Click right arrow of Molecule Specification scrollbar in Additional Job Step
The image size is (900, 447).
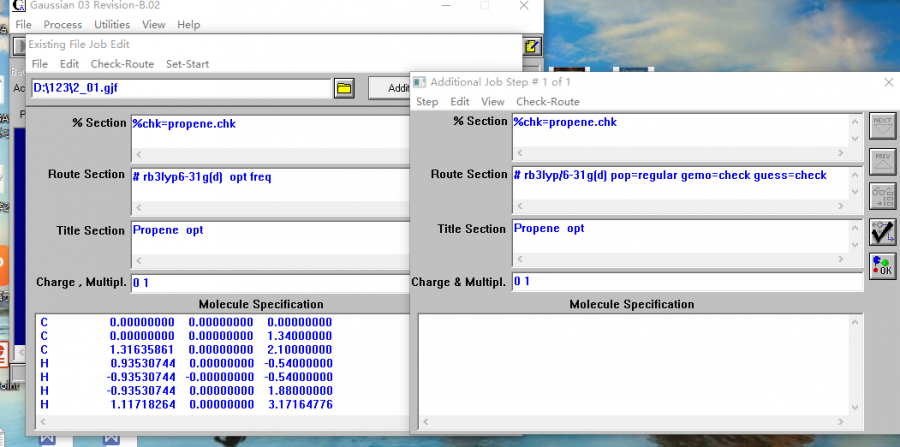click(x=841, y=422)
